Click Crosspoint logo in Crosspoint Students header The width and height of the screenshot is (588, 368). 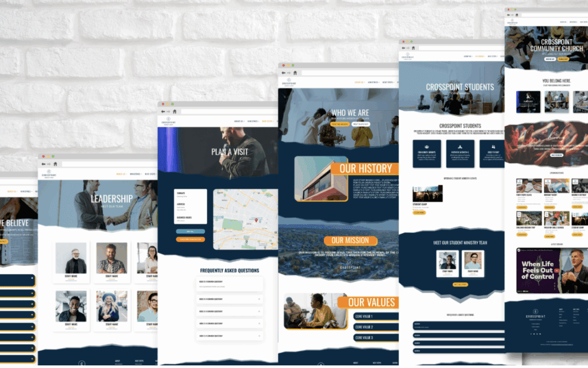point(408,56)
